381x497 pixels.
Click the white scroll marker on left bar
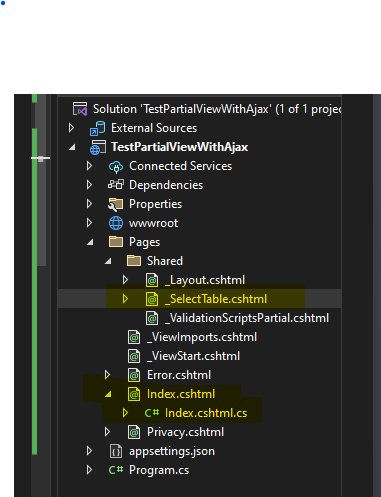click(41, 158)
